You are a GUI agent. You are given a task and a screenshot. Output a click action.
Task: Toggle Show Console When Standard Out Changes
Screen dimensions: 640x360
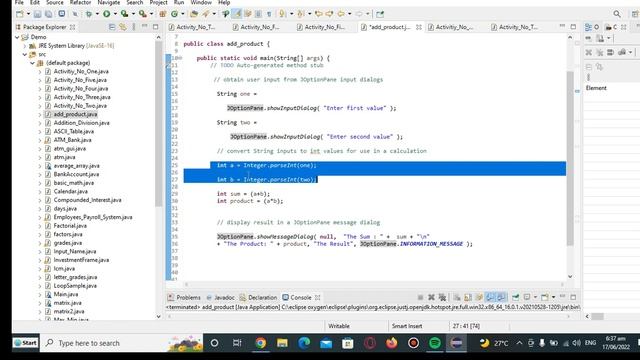click(490, 297)
